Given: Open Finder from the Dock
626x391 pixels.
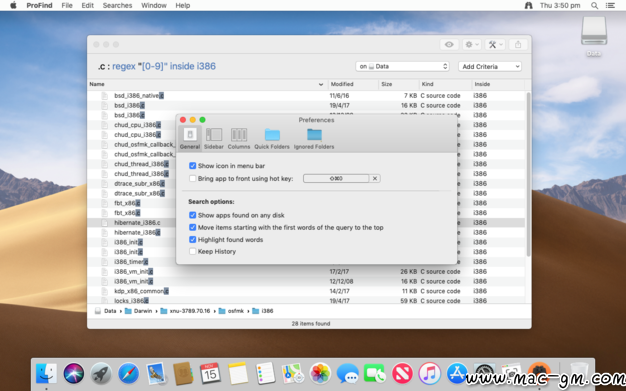Looking at the screenshot, I should point(46,374).
